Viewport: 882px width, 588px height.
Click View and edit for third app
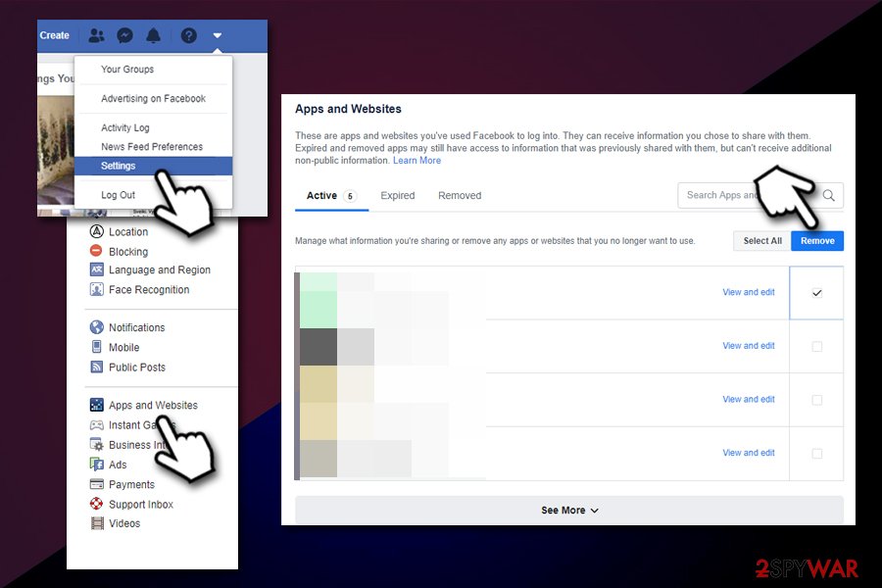tap(748, 399)
